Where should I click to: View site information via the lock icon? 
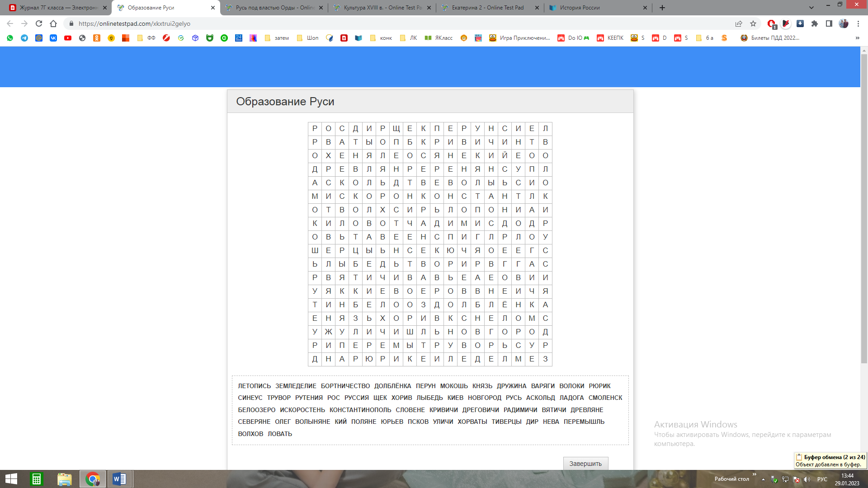pyautogui.click(x=71, y=23)
